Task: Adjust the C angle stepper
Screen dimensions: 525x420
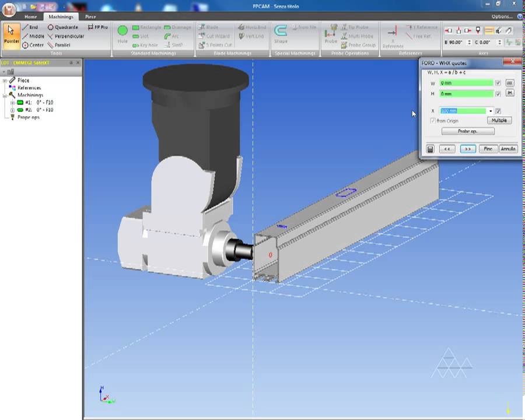Action: point(499,43)
